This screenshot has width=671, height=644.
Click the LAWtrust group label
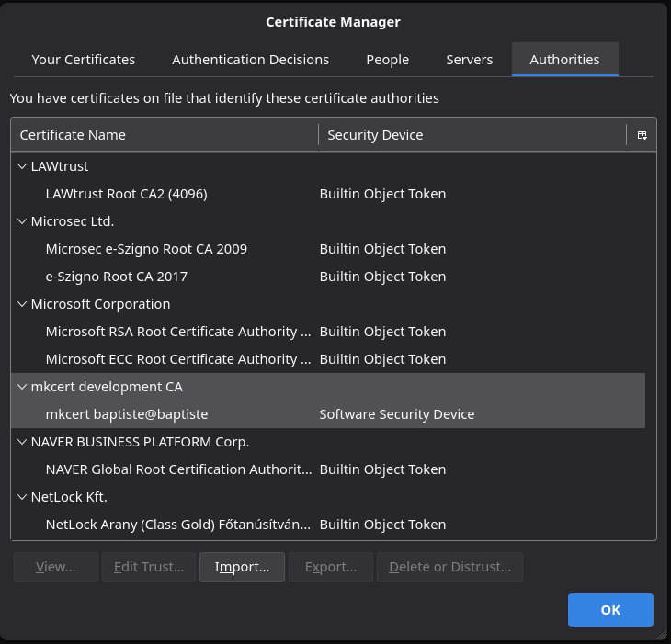tap(60, 166)
